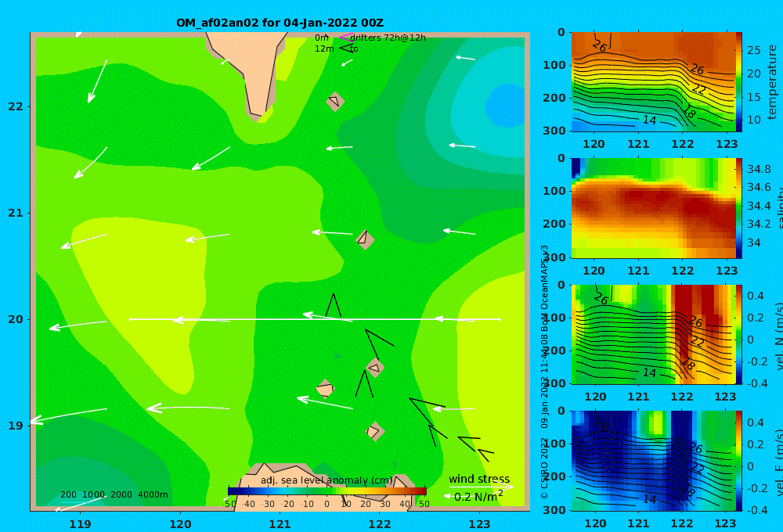Image resolution: width=783 pixels, height=532 pixels.
Task: Click the wind stress reference arrow above 0.2 N/m²
Action: point(481,487)
